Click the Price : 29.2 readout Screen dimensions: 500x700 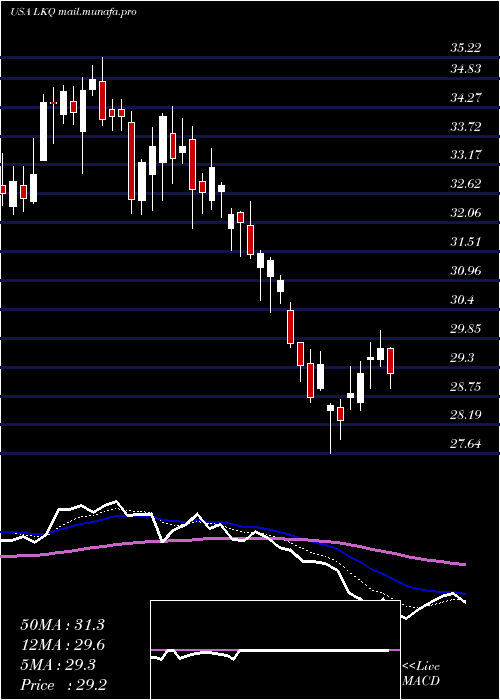[62, 685]
